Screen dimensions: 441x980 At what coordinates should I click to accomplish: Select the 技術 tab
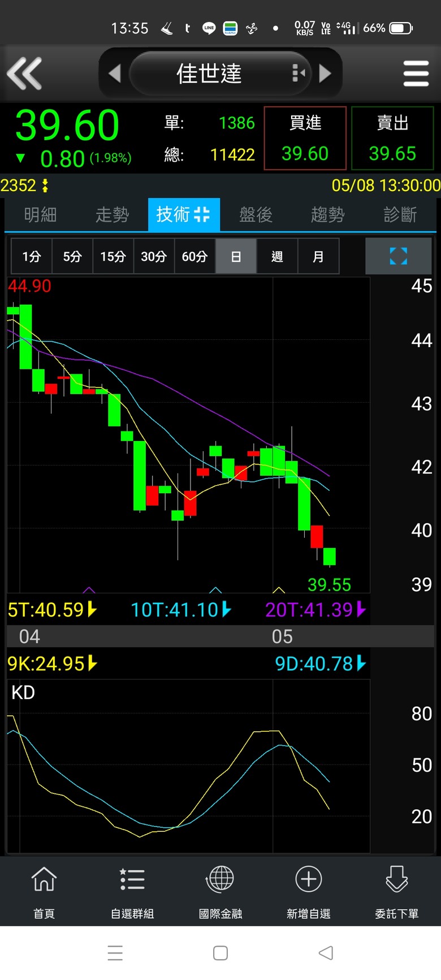click(x=184, y=214)
